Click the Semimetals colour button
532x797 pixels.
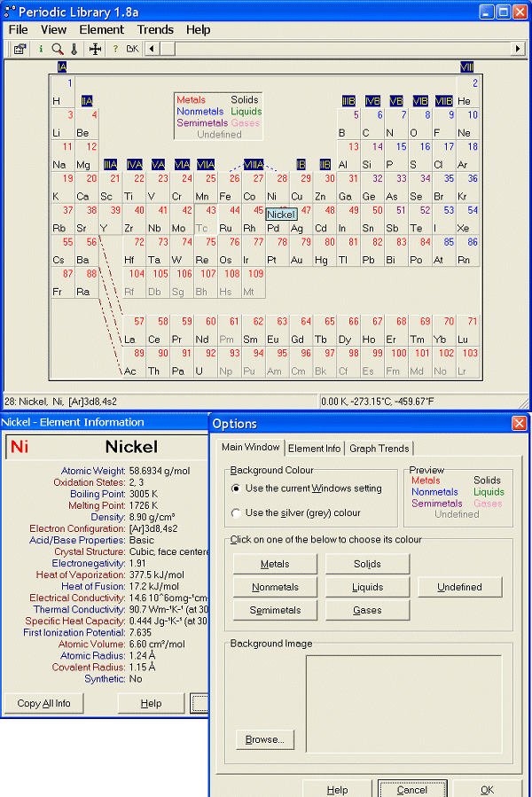[275, 610]
